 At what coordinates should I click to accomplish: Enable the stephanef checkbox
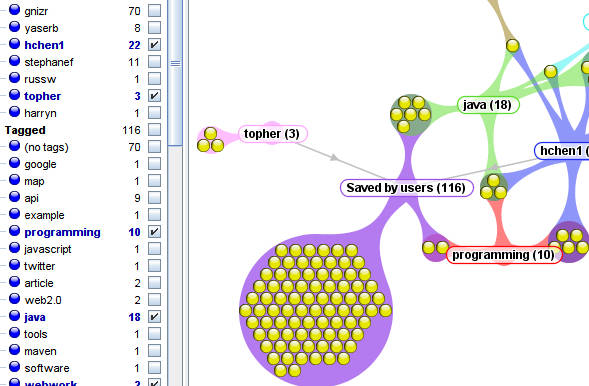point(154,62)
